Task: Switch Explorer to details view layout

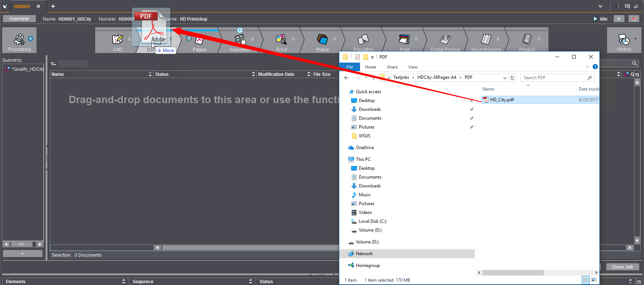Action: [586, 280]
